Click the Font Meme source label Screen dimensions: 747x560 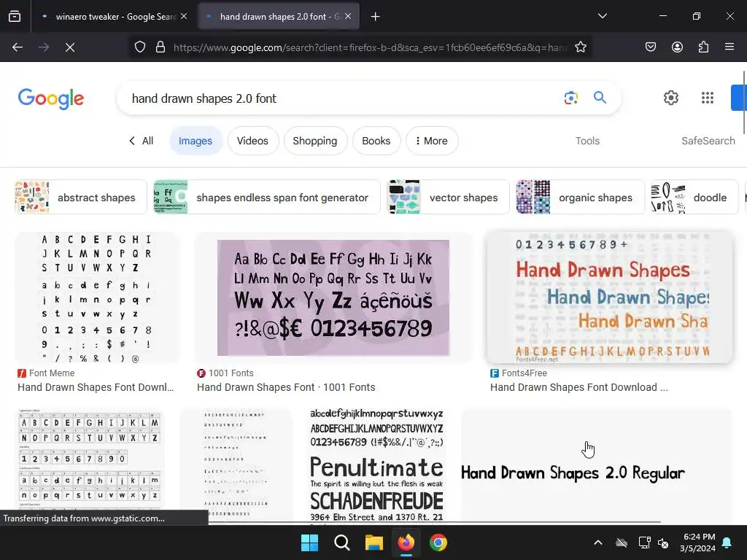[x=46, y=373]
